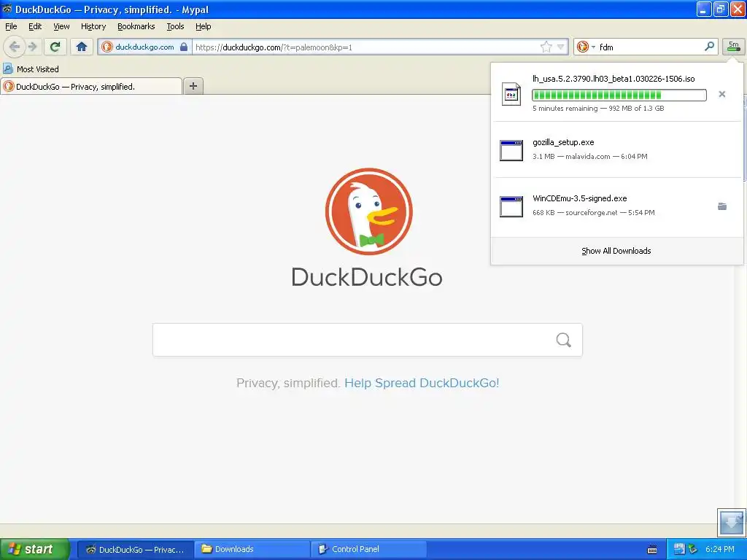Viewport: 747px width, 560px height.
Task: Click the download arrow widget at bottom right
Action: [731, 523]
